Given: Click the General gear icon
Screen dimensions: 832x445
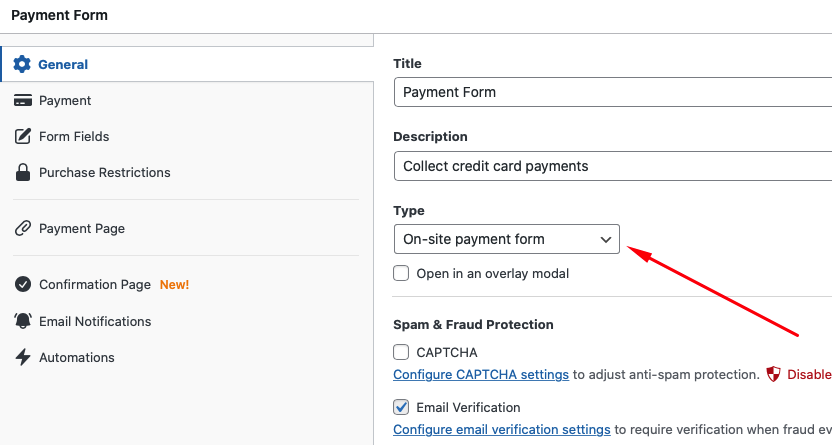Looking at the screenshot, I should [22, 64].
